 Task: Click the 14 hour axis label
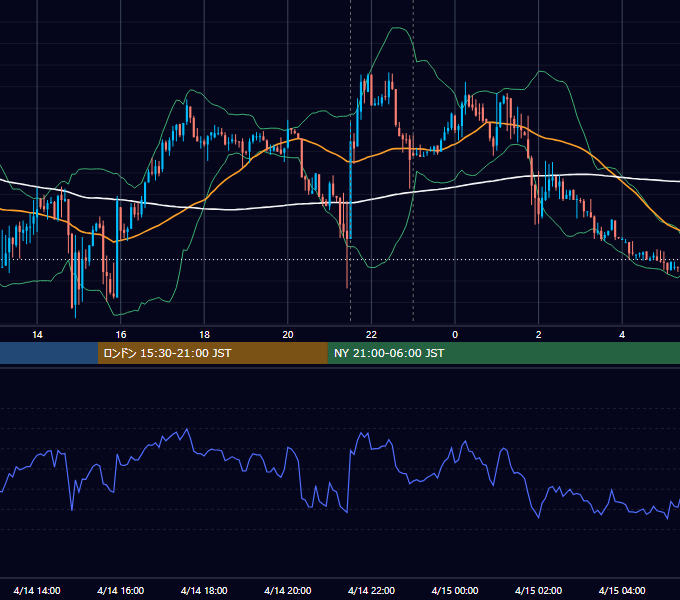(37, 335)
